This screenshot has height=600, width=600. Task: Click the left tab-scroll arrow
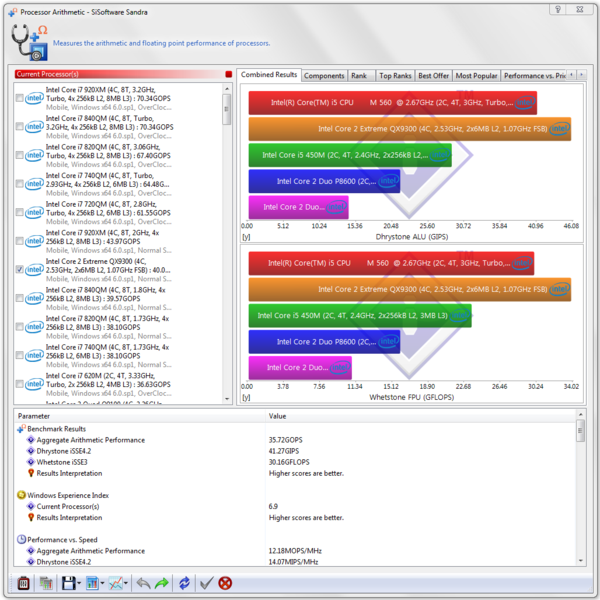(571, 75)
